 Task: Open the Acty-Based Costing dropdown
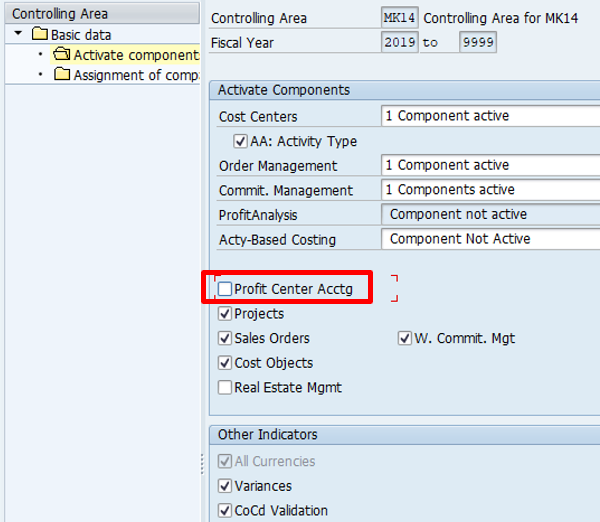tap(490, 239)
